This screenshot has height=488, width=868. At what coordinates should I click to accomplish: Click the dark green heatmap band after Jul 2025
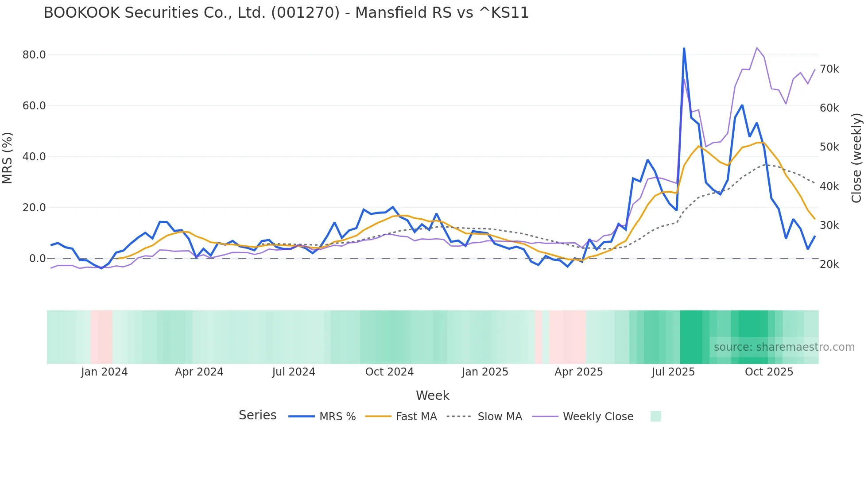click(x=691, y=337)
